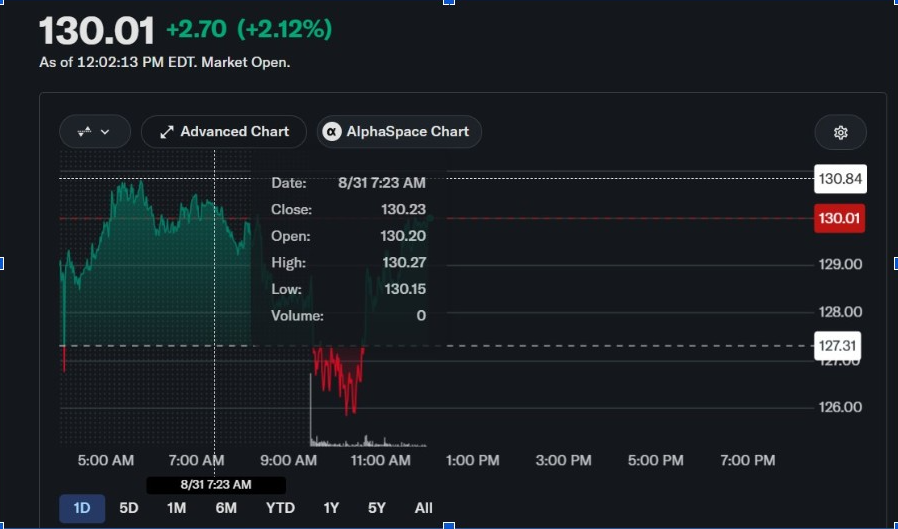
Task: Open chart settings gear icon
Action: [x=840, y=132]
